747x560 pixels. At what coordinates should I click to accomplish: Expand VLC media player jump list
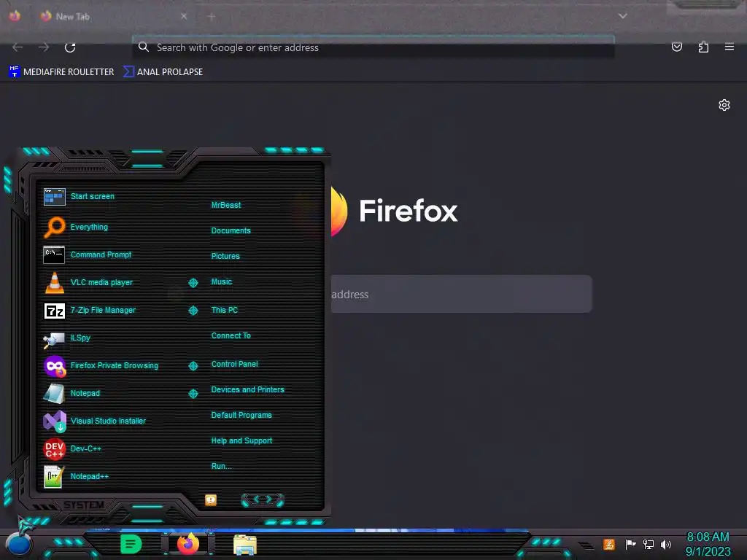tap(193, 283)
